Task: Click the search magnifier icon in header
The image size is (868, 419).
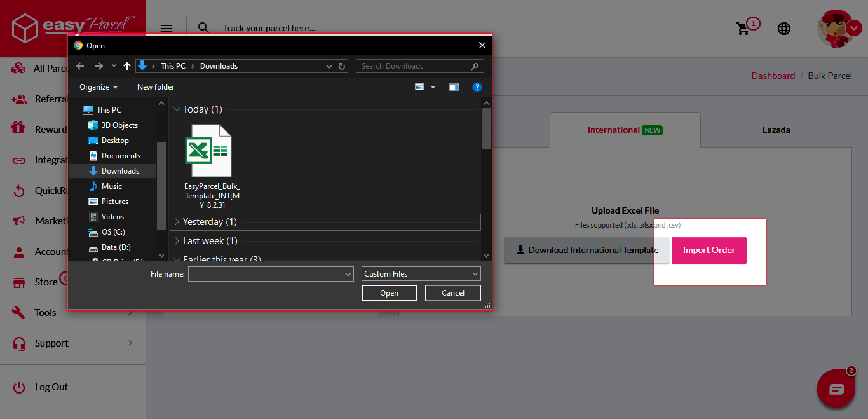Action: (x=203, y=28)
